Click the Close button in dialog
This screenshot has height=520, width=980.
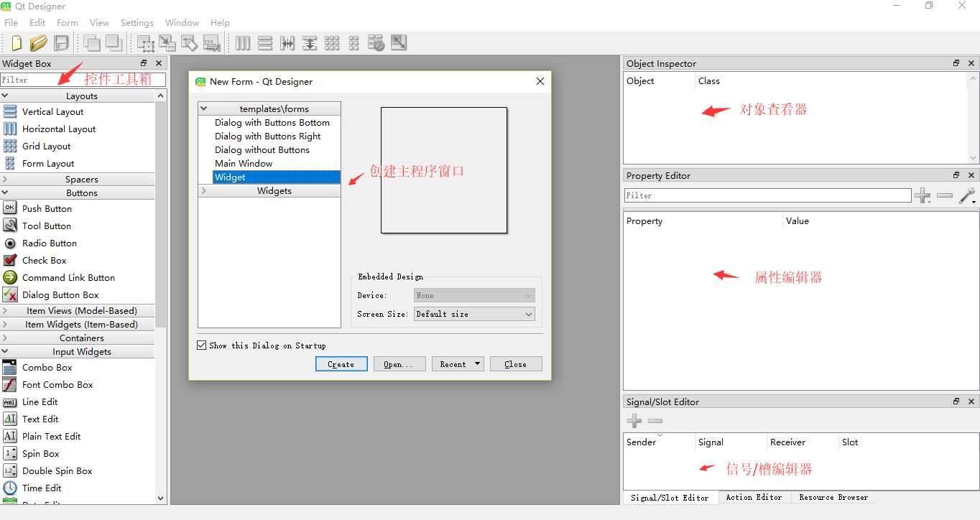click(x=516, y=363)
